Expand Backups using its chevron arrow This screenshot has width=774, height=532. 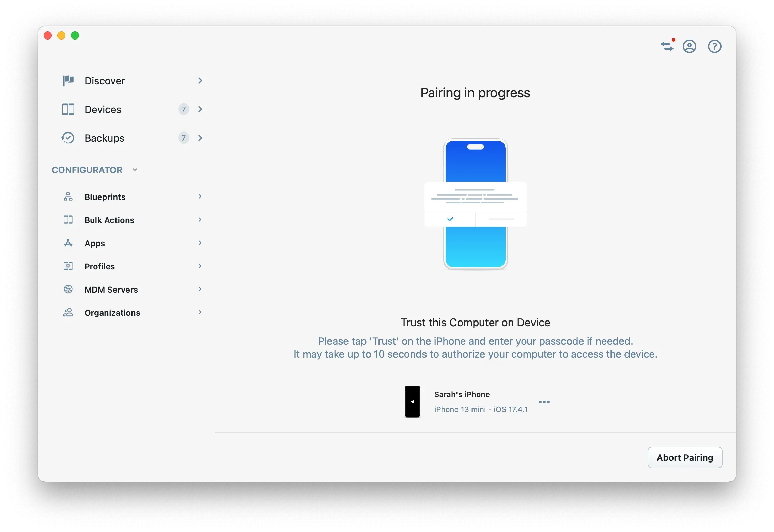pos(200,138)
